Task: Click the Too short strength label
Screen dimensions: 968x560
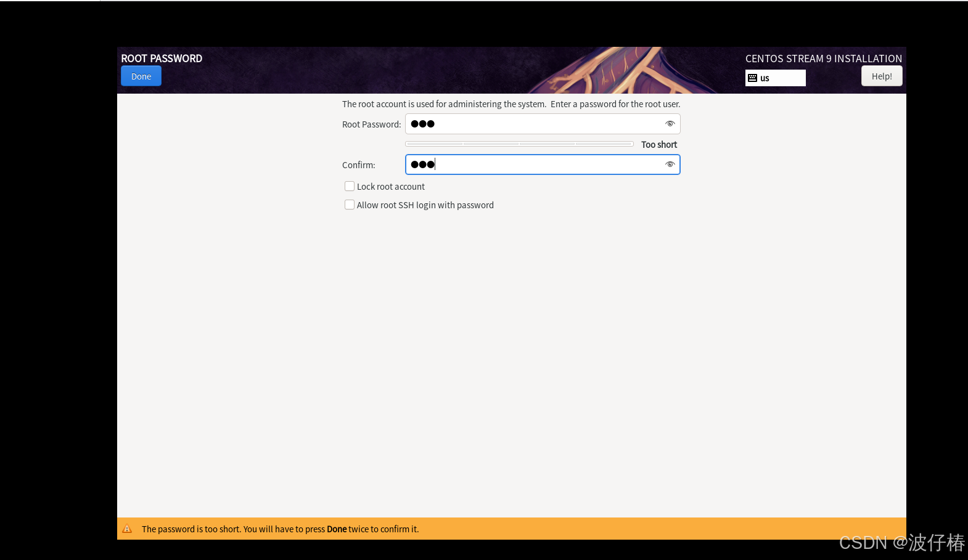Action: click(659, 145)
